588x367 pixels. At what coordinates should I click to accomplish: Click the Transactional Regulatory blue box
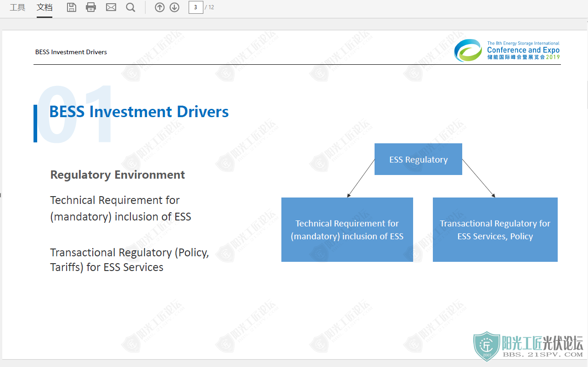coord(495,230)
